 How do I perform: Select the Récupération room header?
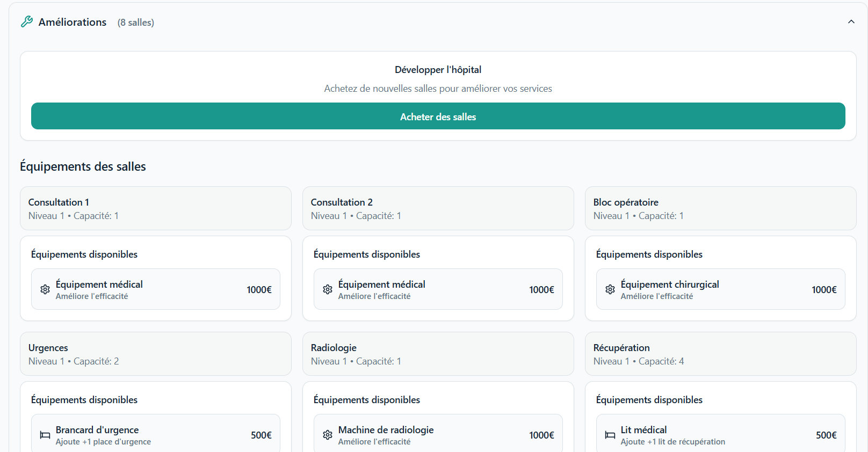(720, 354)
